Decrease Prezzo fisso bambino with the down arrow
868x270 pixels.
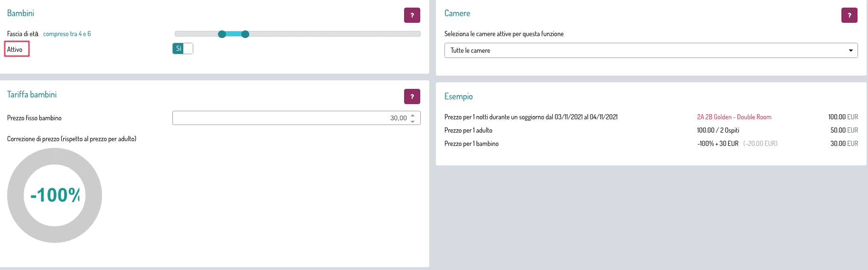tap(413, 121)
